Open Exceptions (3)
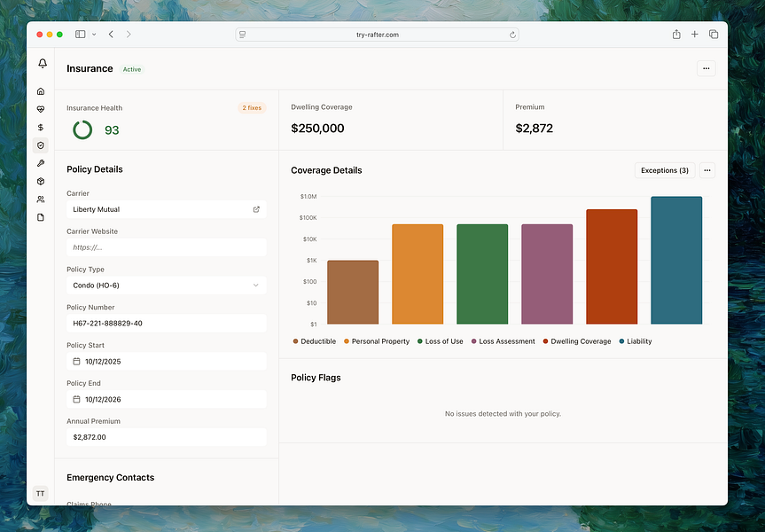 [x=665, y=170]
